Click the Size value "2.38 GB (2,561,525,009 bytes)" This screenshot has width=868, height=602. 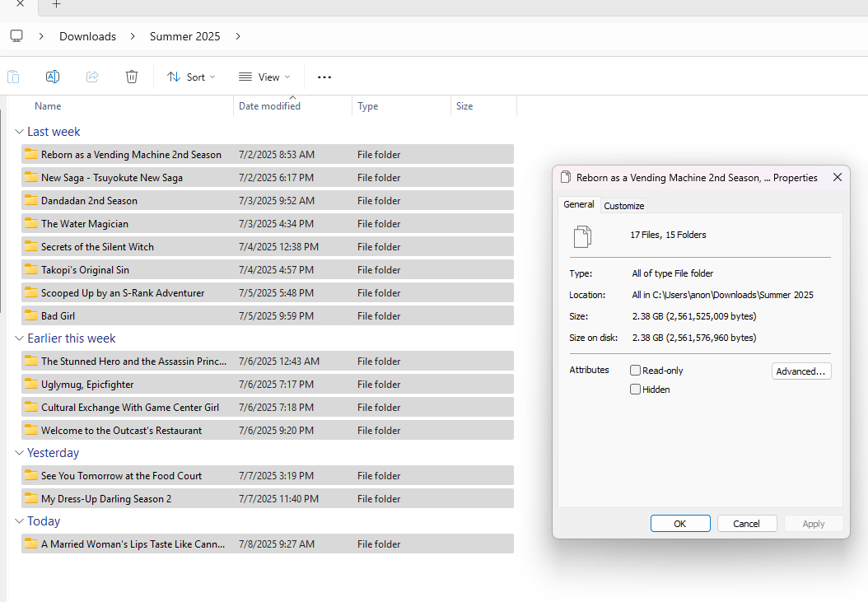[x=694, y=316]
